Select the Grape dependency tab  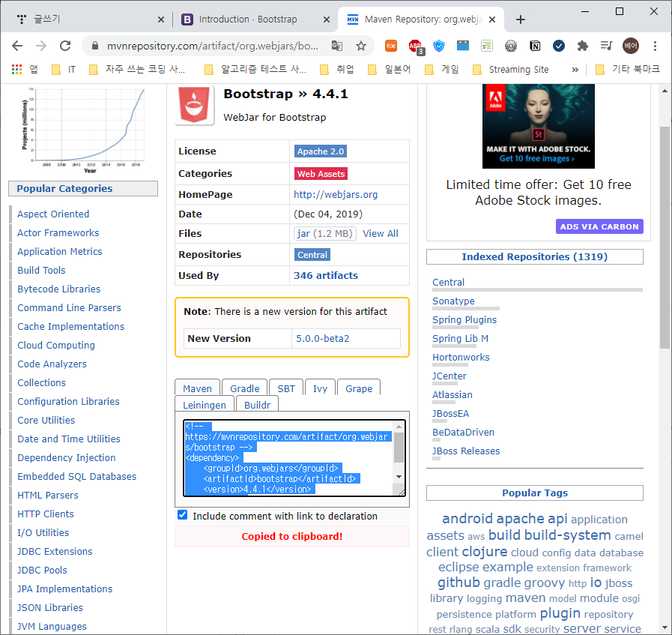pos(359,388)
